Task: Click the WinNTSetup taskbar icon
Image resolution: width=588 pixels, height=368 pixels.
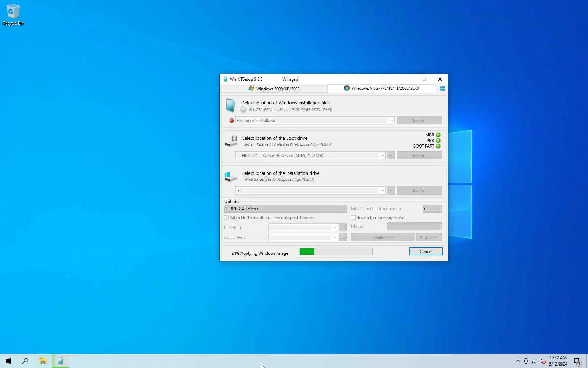Action: [x=60, y=361]
